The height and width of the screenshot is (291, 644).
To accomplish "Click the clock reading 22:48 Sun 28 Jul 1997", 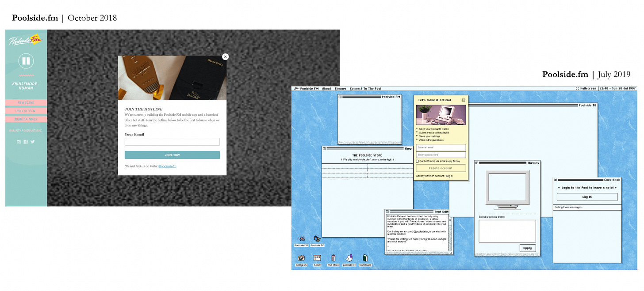I will pyautogui.click(x=617, y=89).
